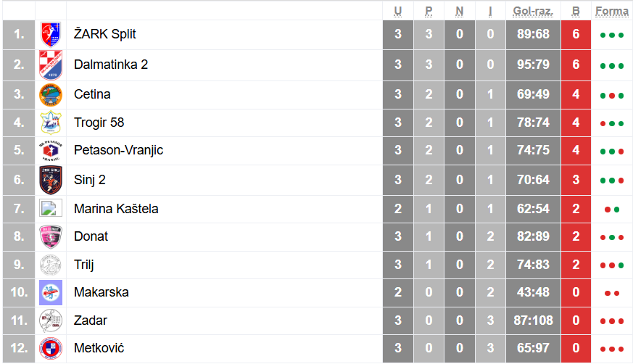Sort by the 'Gol-raz.' column header
This screenshot has width=633, height=364.
tap(533, 11)
